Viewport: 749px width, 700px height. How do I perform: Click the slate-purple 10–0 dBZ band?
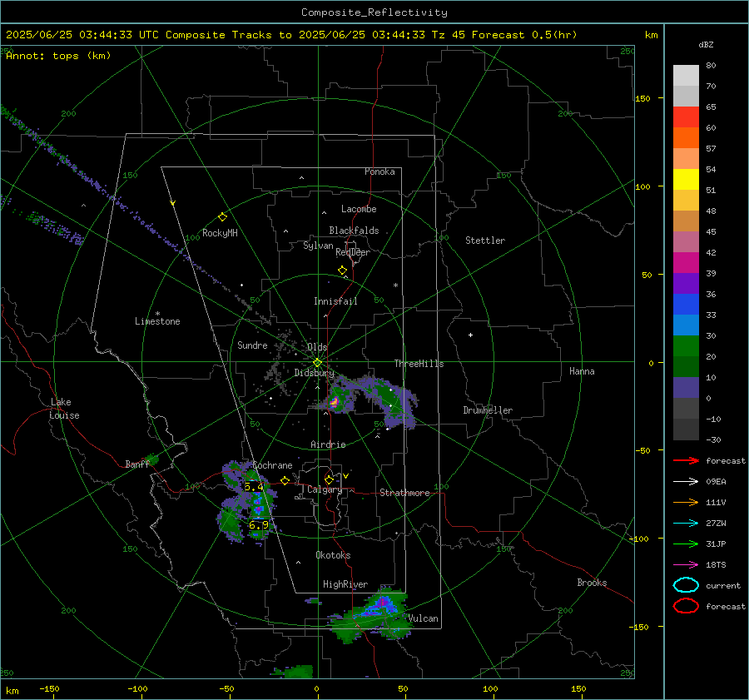click(x=686, y=388)
